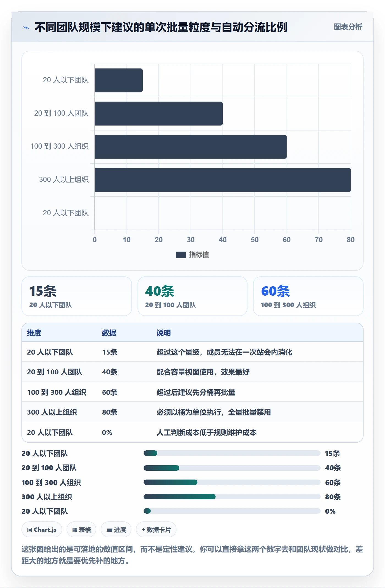The height and width of the screenshot is (588, 385).
Task: Click the 维度 column header
Action: pos(34,333)
